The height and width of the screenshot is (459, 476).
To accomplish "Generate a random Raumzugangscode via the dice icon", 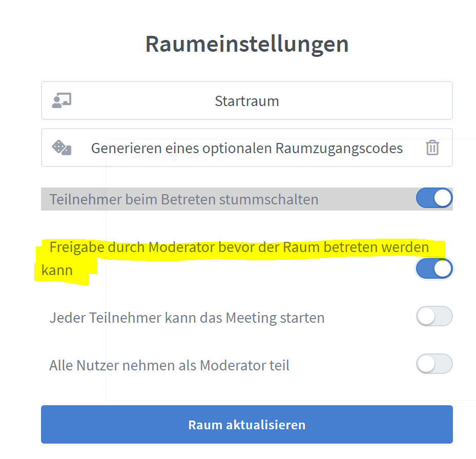I will pyautogui.click(x=61, y=148).
